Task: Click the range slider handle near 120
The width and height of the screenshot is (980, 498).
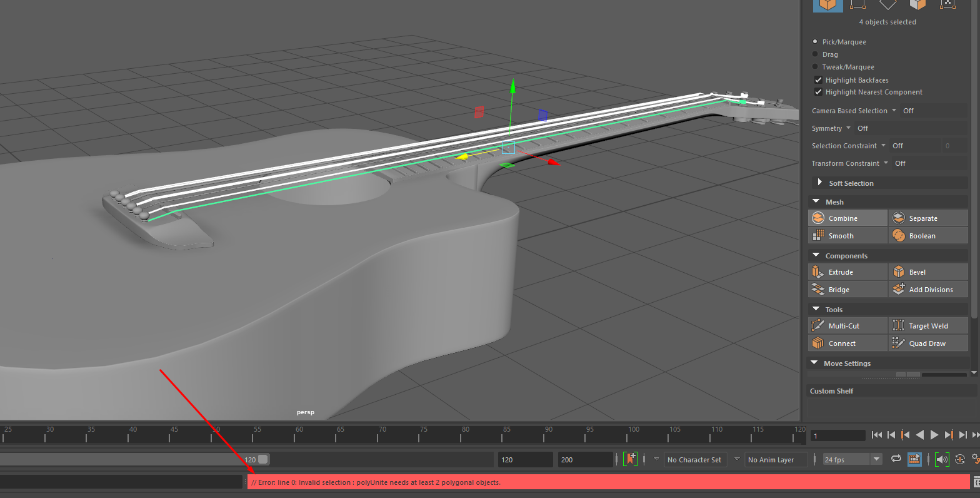Action: (x=263, y=459)
